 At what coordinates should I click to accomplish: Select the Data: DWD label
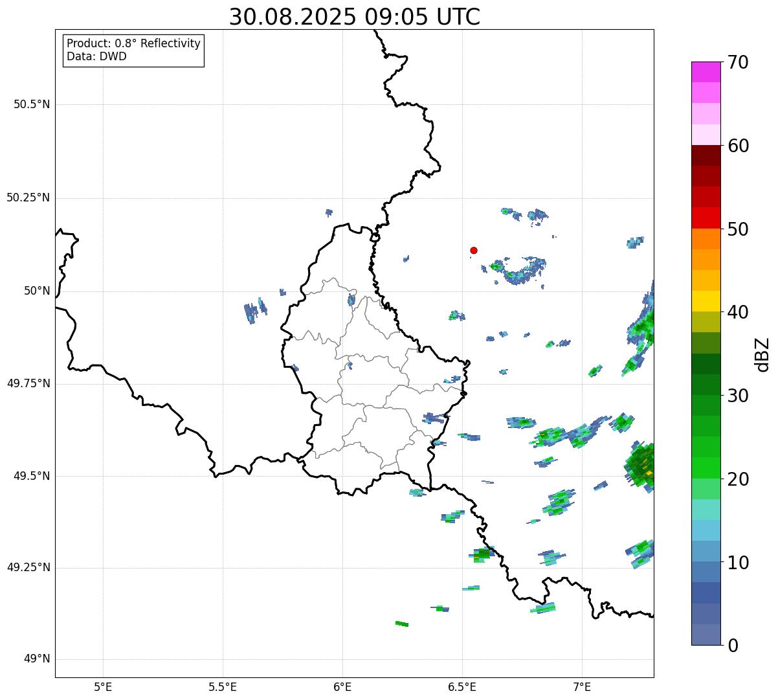(96, 56)
